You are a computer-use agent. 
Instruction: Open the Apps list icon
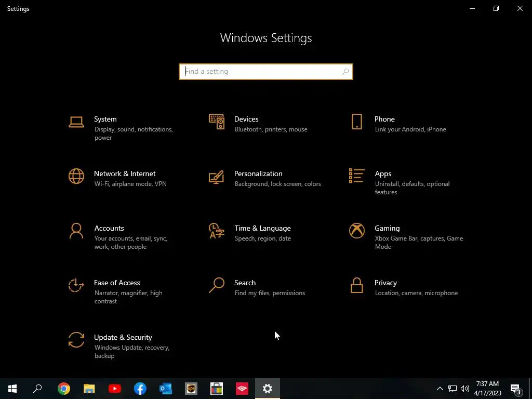[356, 176]
